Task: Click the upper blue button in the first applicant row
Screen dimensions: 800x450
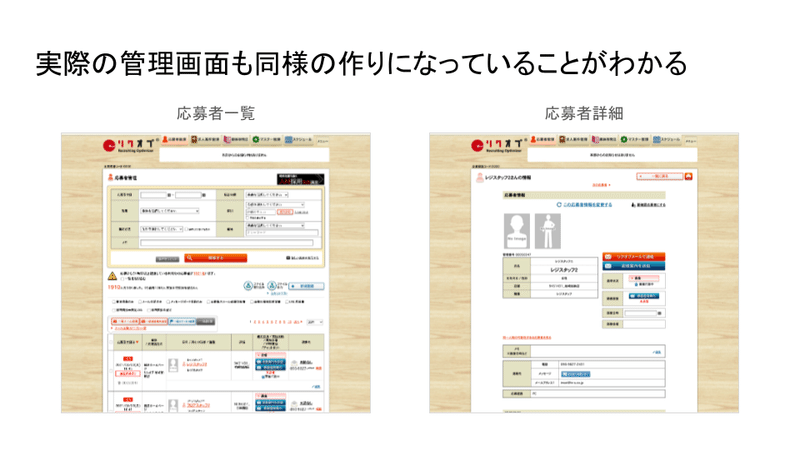Action: pos(270,362)
